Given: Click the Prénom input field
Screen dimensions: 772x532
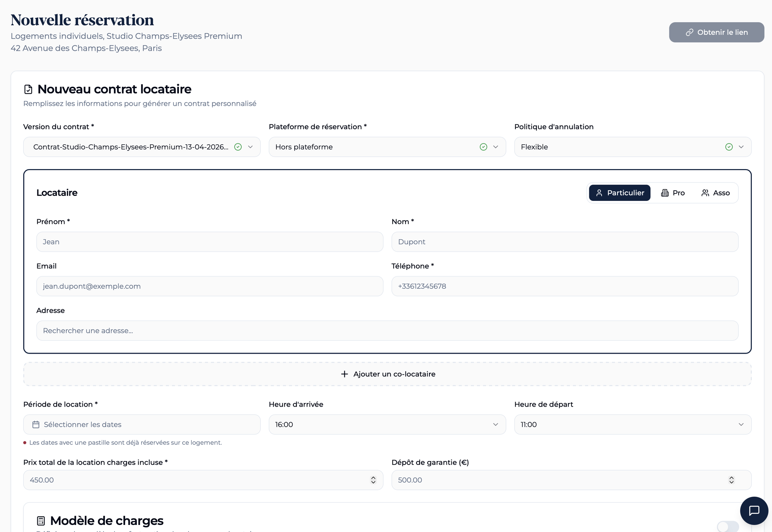Looking at the screenshot, I should coord(210,242).
